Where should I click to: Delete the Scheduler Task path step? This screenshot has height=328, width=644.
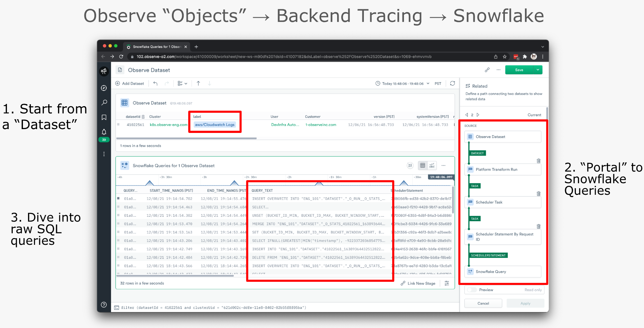pyautogui.click(x=539, y=194)
